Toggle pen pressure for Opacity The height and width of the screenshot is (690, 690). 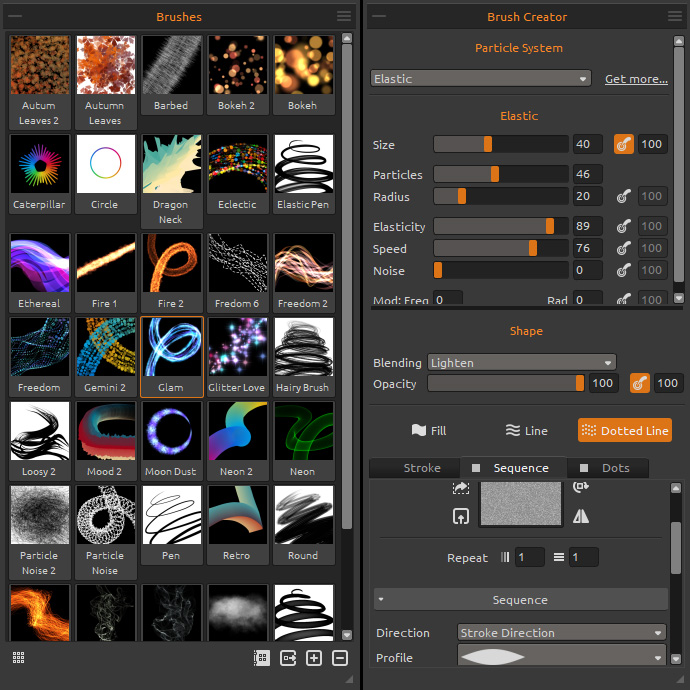pos(639,383)
